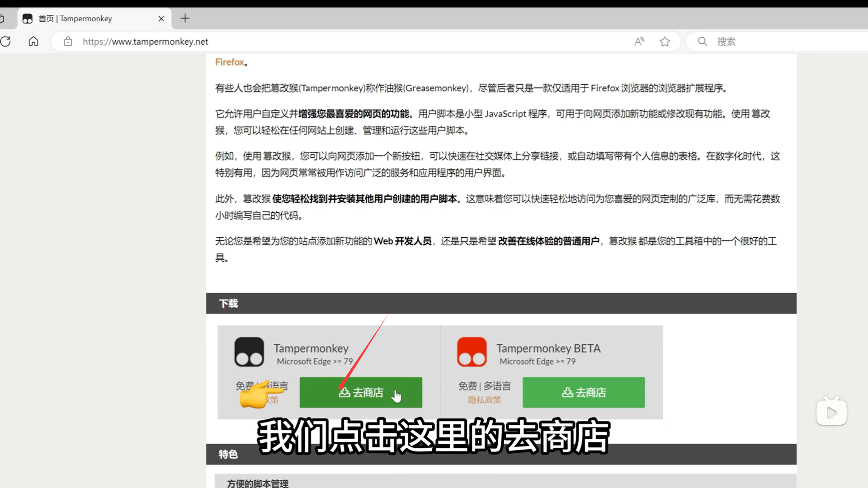The image size is (868, 488).
Task: Open a new tab with plus button
Action: click(x=185, y=19)
